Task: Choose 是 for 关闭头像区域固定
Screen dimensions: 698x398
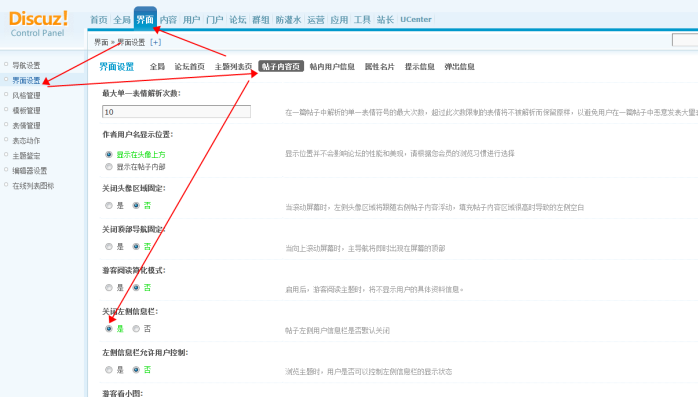Action: tap(109, 206)
